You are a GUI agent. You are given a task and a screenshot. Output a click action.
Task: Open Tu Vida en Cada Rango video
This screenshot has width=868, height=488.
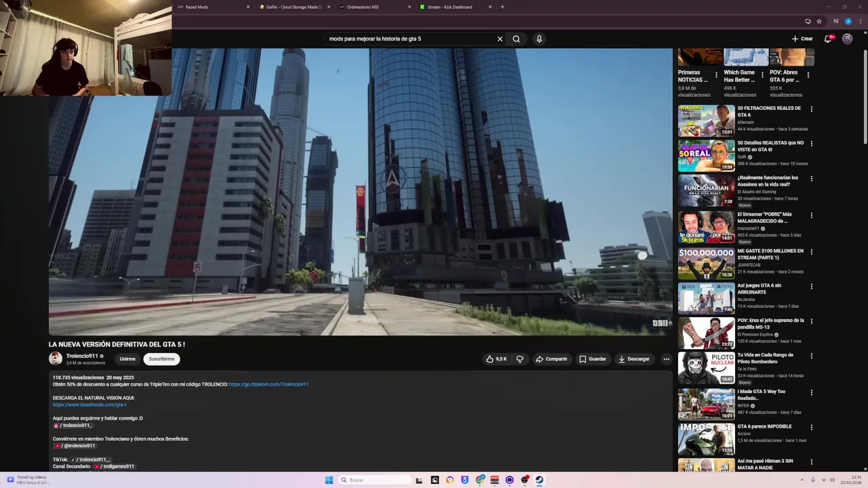(x=706, y=367)
